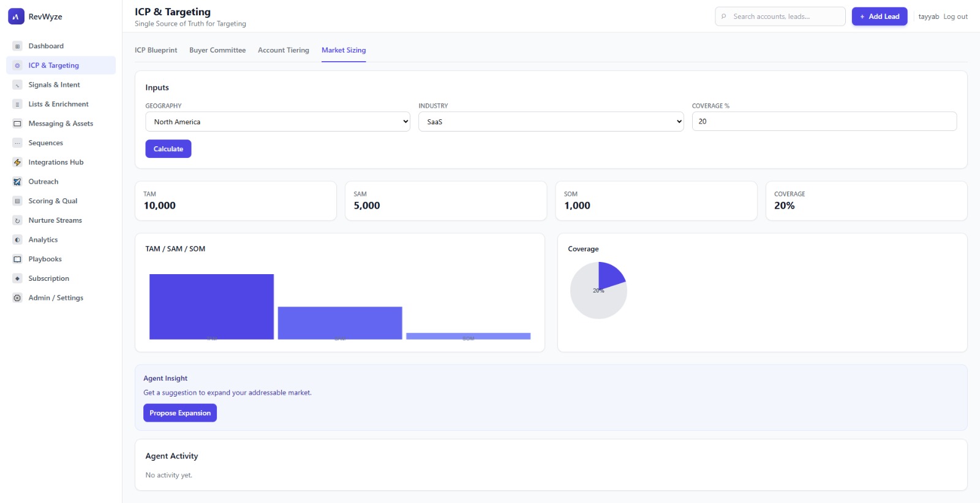The height and width of the screenshot is (503, 980).
Task: Click the RevWyze logo icon
Action: [16, 17]
